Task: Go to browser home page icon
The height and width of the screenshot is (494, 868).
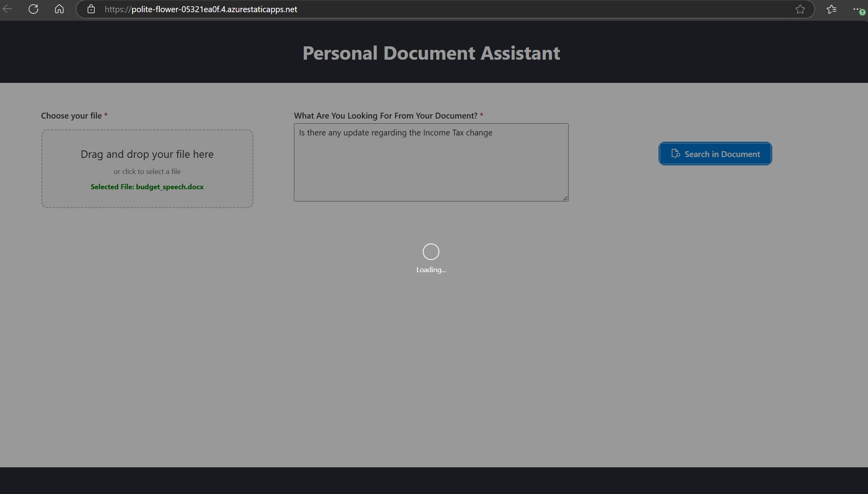Action: (x=59, y=9)
